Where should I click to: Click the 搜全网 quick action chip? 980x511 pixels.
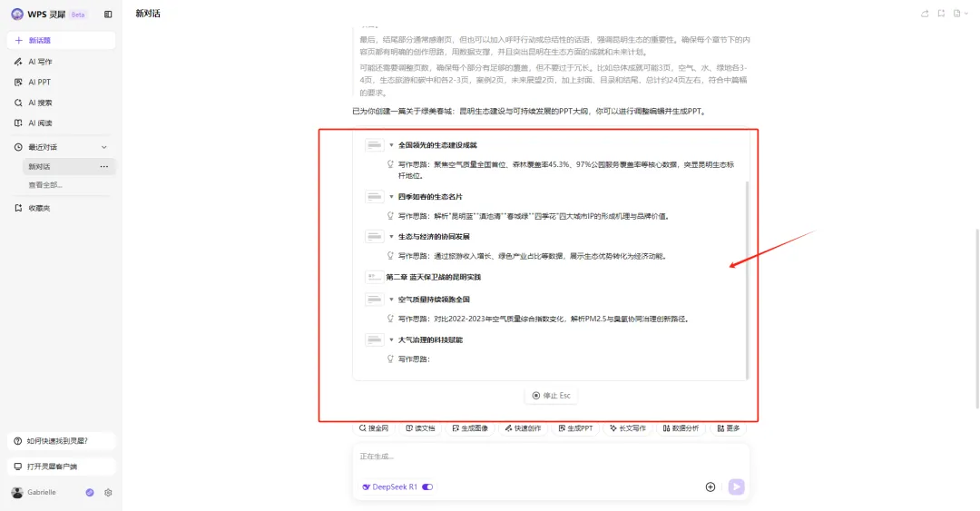374,428
